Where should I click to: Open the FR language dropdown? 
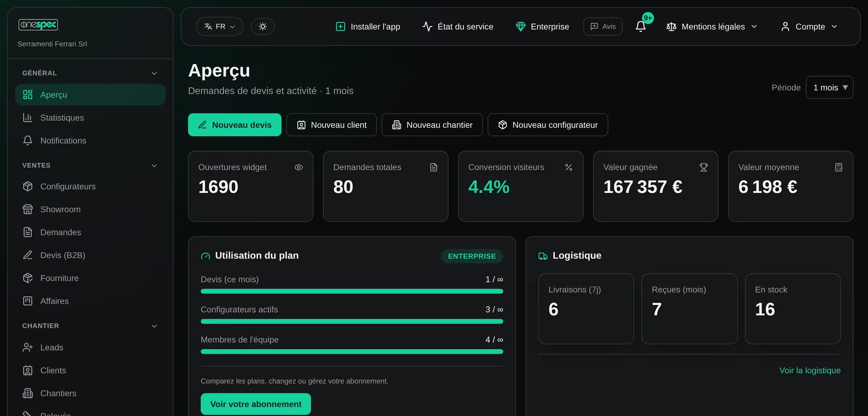pos(220,26)
